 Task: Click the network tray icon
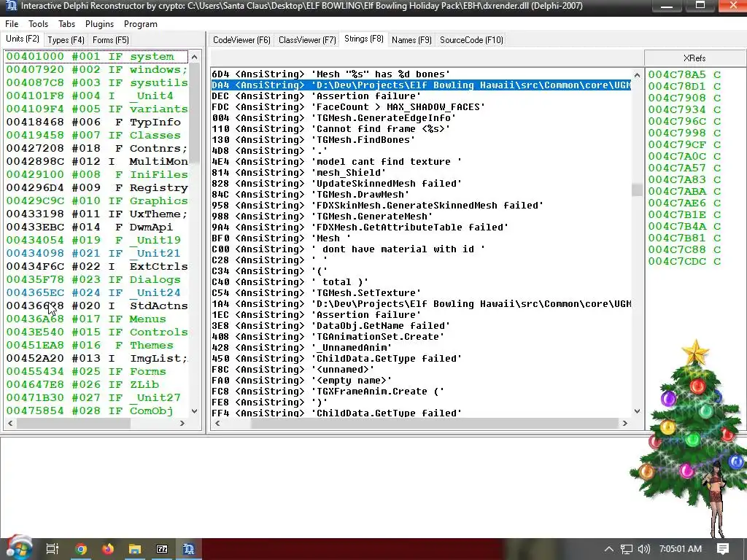coord(627,549)
